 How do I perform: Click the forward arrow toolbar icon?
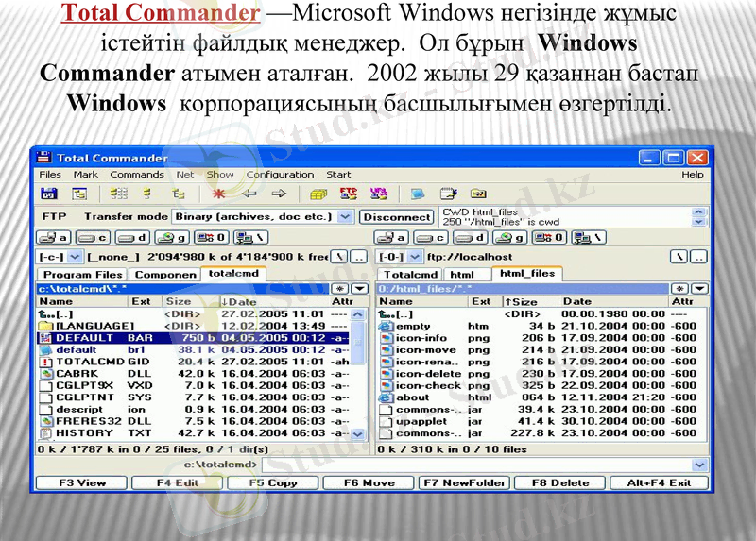point(279,194)
